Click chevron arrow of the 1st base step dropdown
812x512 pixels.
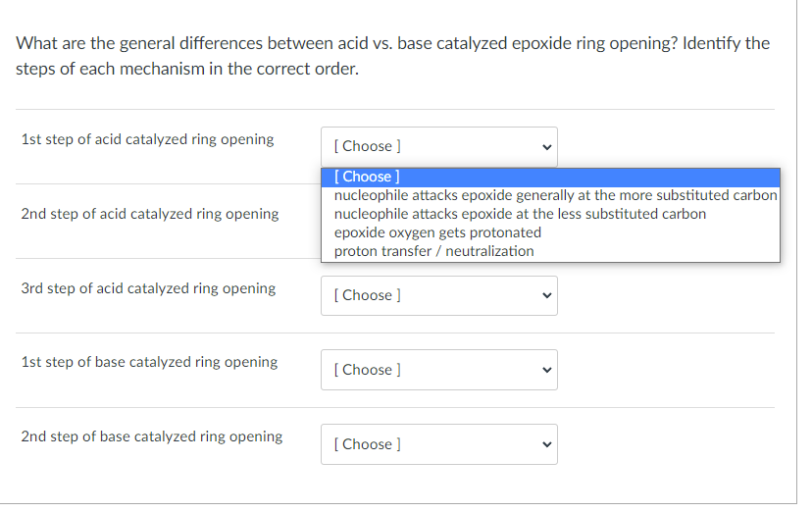tap(547, 370)
